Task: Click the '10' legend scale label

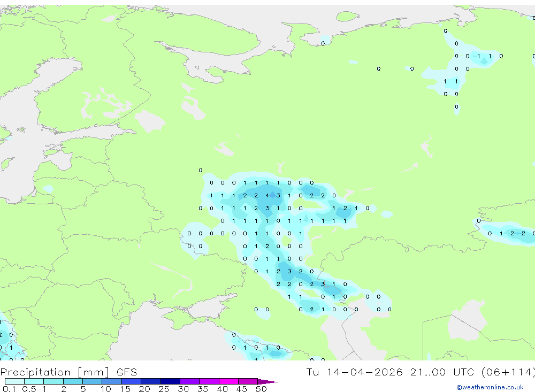Action: tap(106, 389)
